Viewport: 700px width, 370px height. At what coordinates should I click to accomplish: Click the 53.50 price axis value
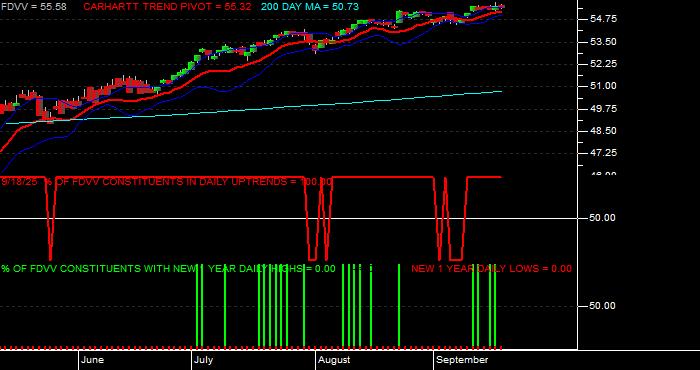[604, 42]
